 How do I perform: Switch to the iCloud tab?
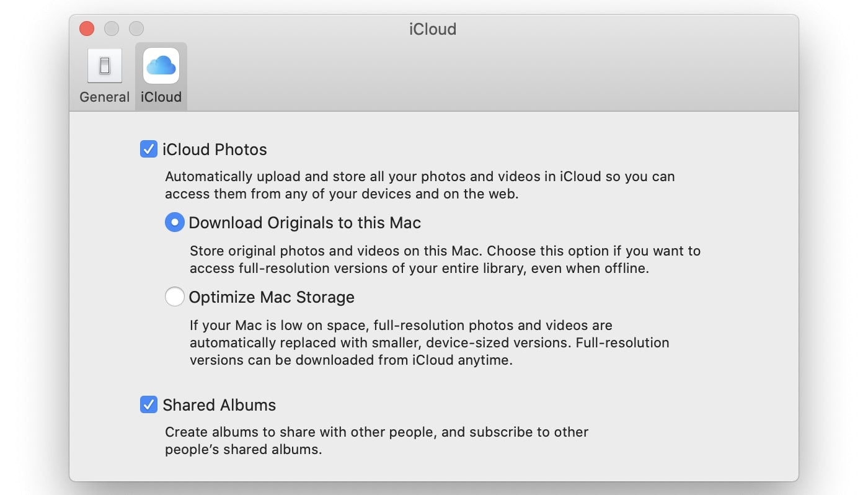[x=161, y=74]
